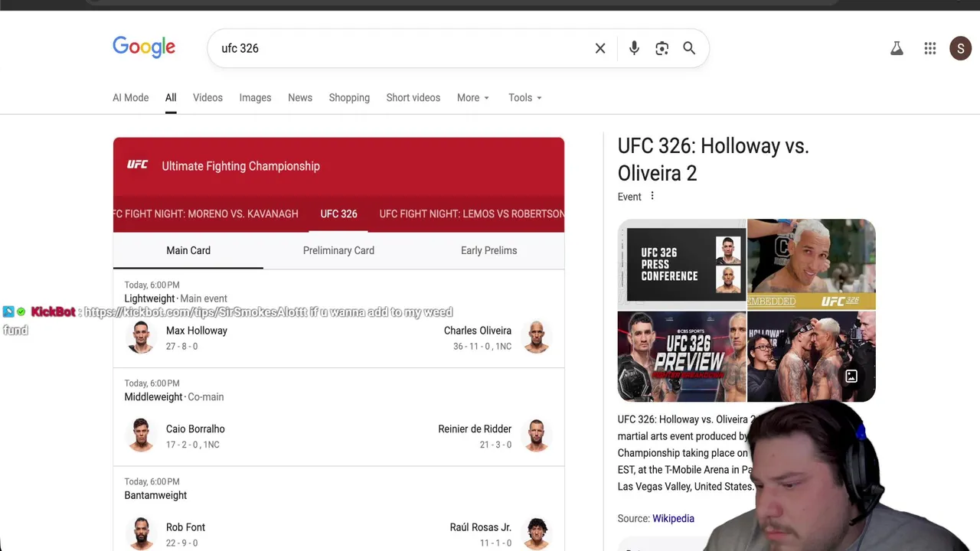Expand the More dropdown

coord(473,98)
